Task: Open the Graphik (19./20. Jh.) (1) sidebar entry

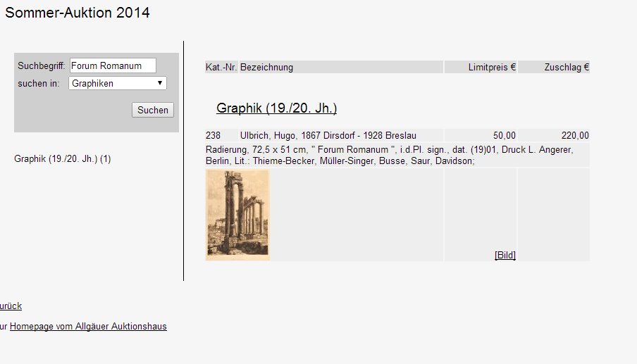Action: click(63, 158)
